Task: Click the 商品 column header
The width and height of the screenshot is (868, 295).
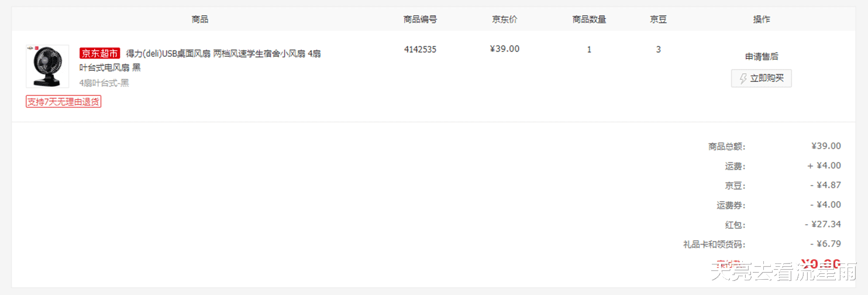Action: point(199,19)
